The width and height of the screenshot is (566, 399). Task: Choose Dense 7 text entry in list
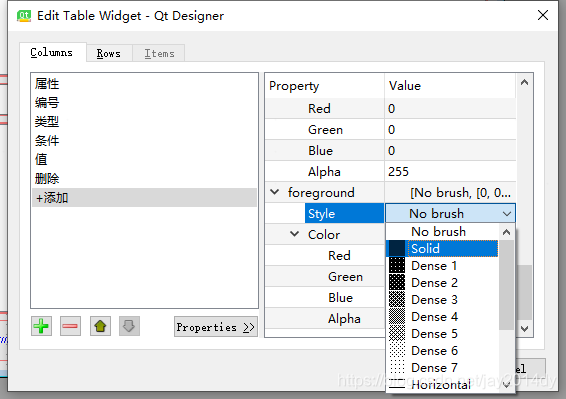(434, 368)
